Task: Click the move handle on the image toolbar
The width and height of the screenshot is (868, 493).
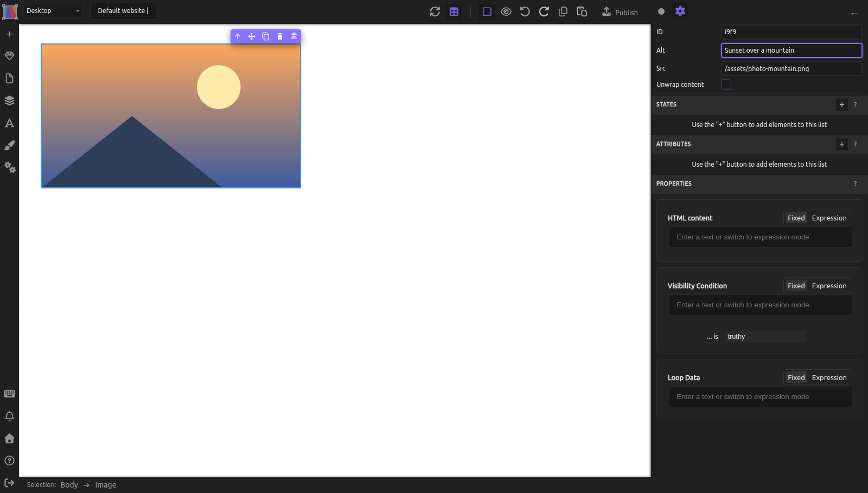Action: coord(252,36)
